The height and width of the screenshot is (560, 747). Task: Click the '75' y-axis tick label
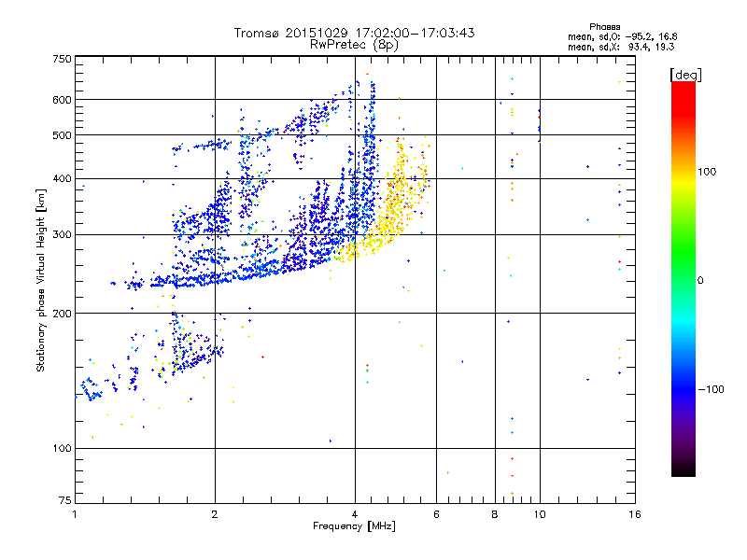coord(65,500)
